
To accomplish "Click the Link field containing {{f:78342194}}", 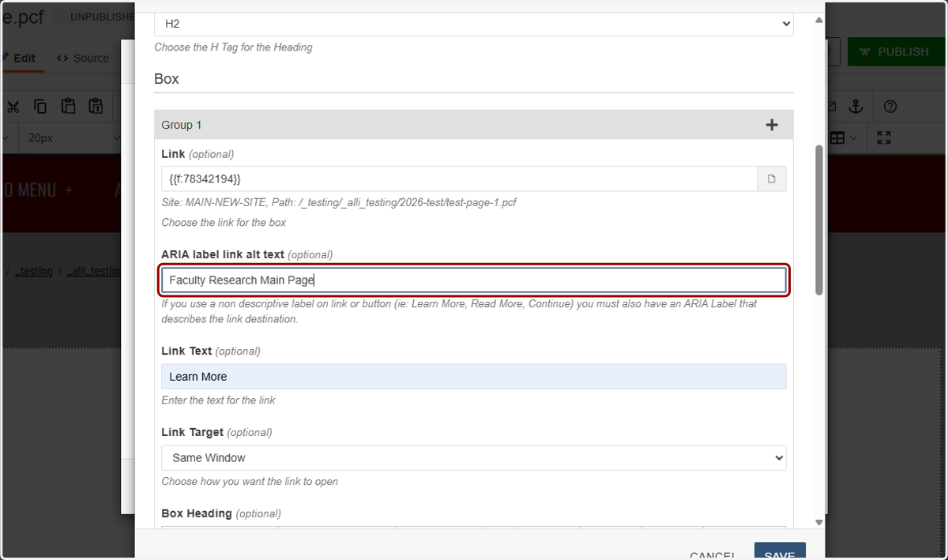I will coord(459,179).
